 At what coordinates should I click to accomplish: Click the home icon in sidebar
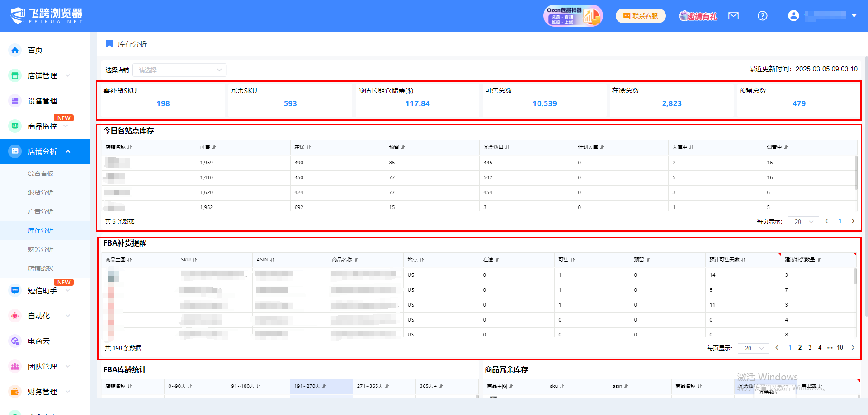(15, 50)
